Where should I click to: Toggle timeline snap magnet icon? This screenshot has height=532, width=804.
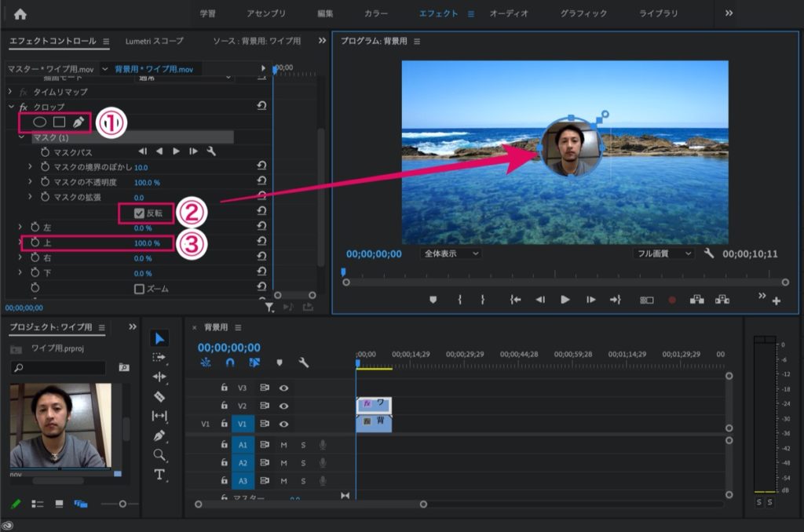[x=230, y=363]
